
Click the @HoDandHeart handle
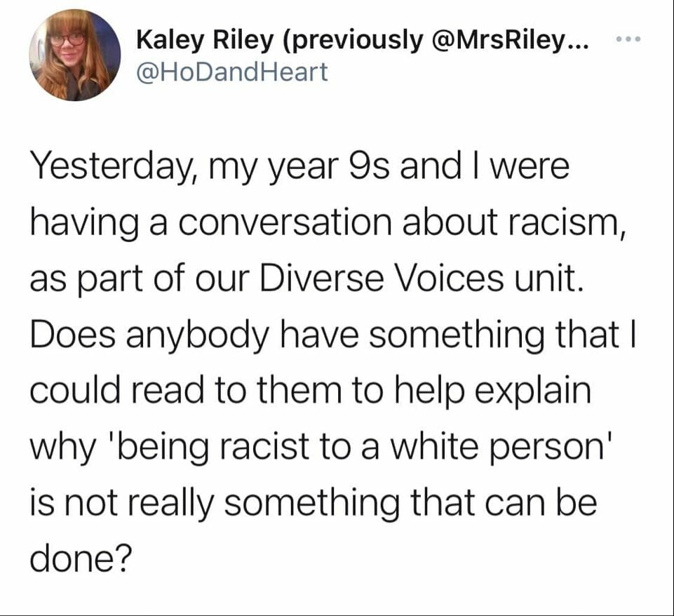[231, 71]
